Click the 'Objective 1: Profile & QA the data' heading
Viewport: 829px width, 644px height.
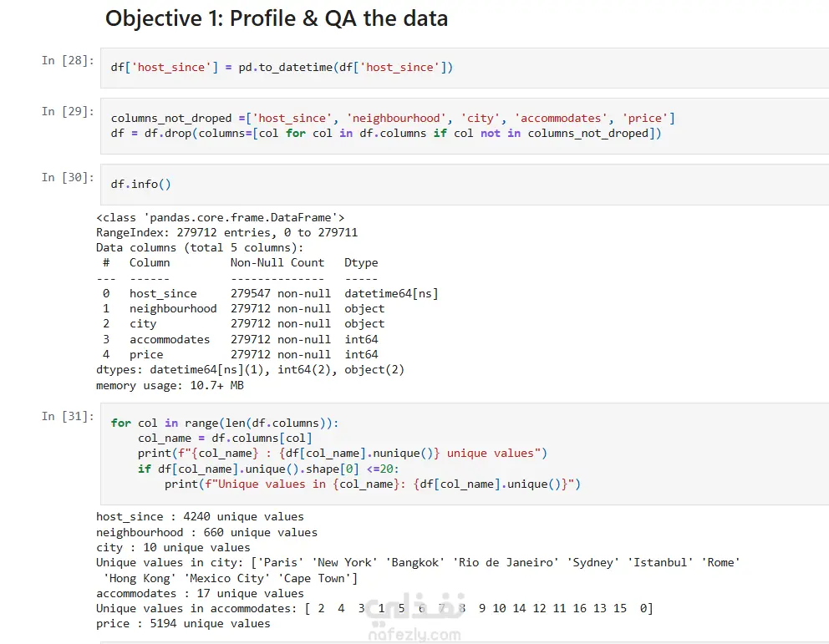click(277, 18)
